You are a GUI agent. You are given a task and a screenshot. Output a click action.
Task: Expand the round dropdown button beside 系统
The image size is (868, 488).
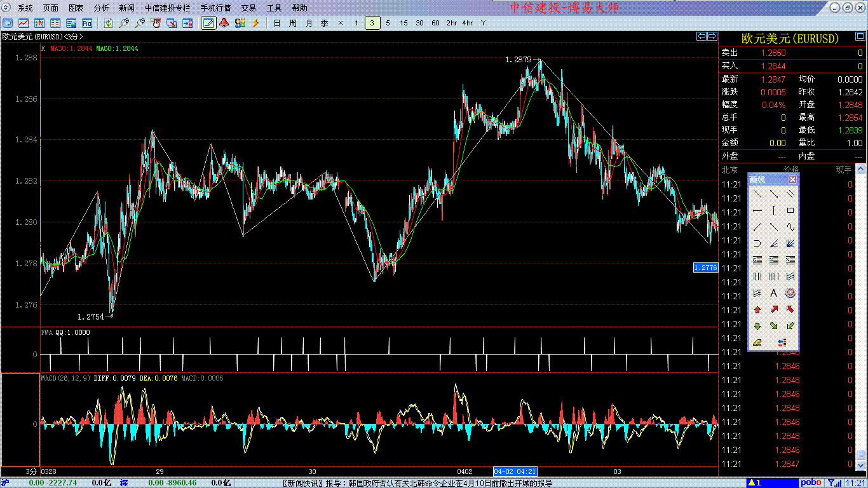7,8
